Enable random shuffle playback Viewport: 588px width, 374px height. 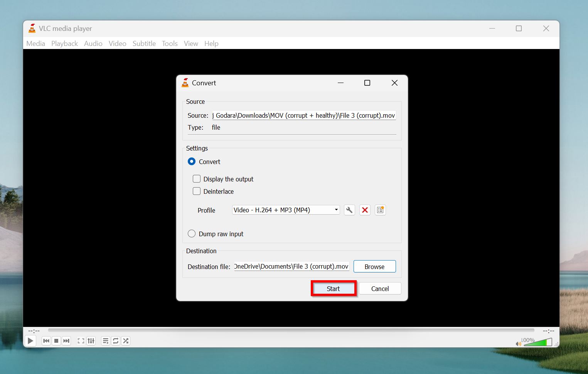pyautogui.click(x=126, y=341)
